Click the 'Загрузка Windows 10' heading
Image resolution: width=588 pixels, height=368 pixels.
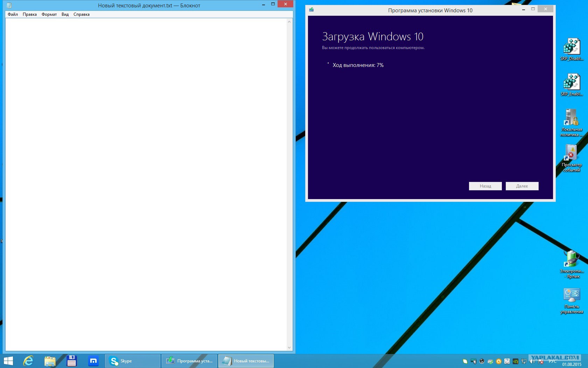pos(373,36)
